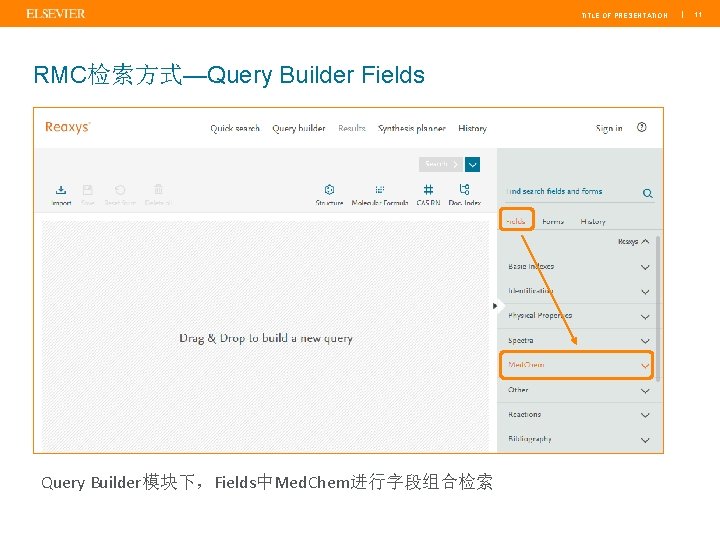Viewport: 720px width, 540px height.
Task: Open the teal dropdown beside the Search button
Action: [472, 164]
